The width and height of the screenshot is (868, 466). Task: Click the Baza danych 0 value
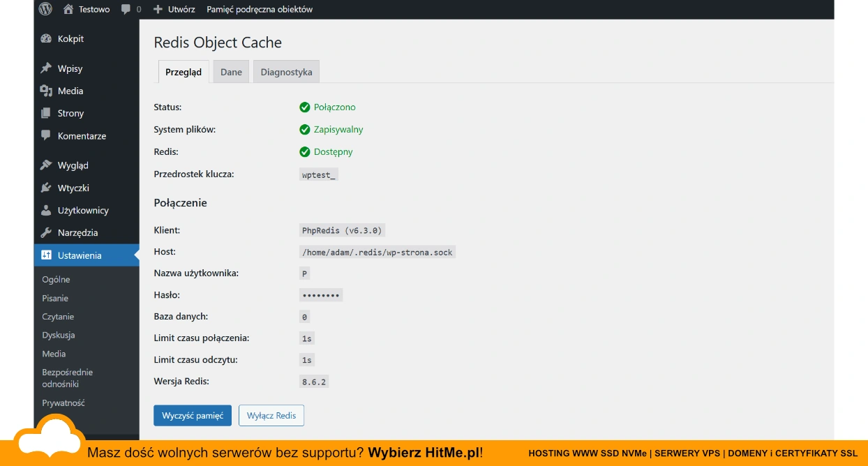point(305,317)
